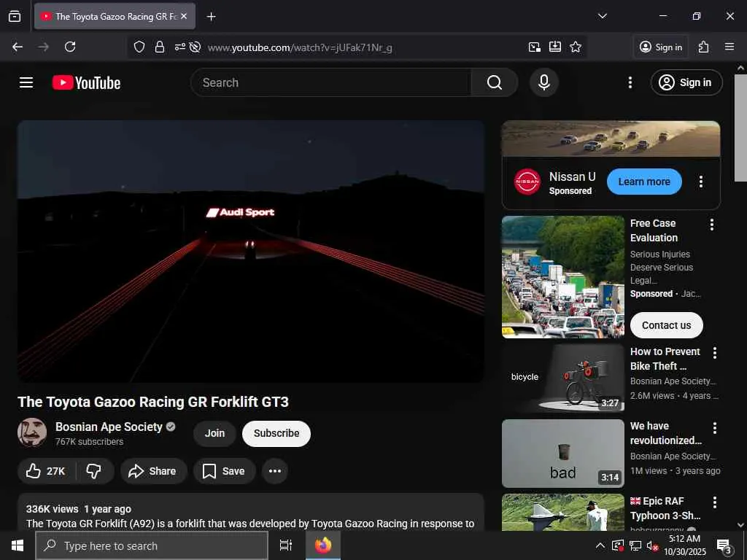The height and width of the screenshot is (560, 747).
Task: Subscribe to Bosnian Ape Society
Action: [x=276, y=433]
